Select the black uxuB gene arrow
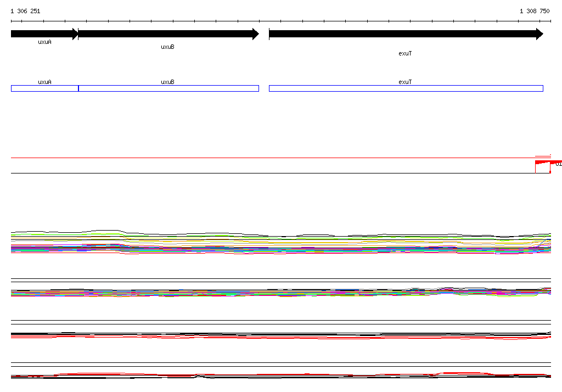The height and width of the screenshot is (392, 562). (168, 34)
